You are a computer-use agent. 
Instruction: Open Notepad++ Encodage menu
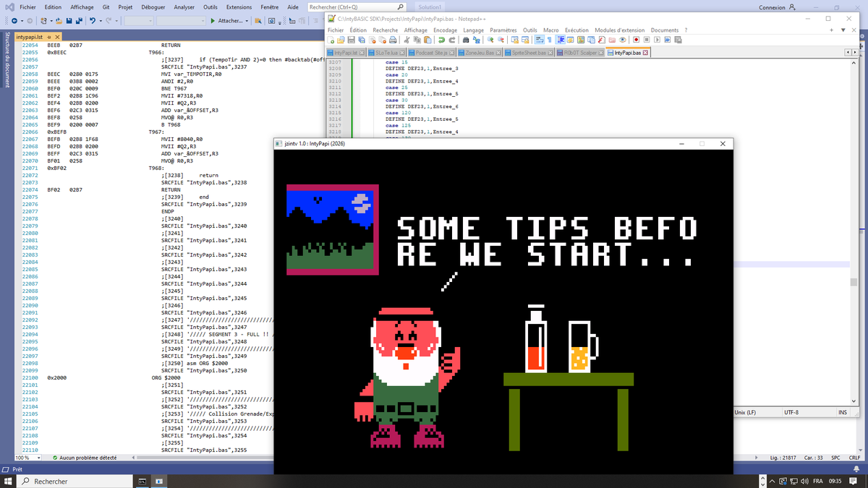tap(446, 30)
